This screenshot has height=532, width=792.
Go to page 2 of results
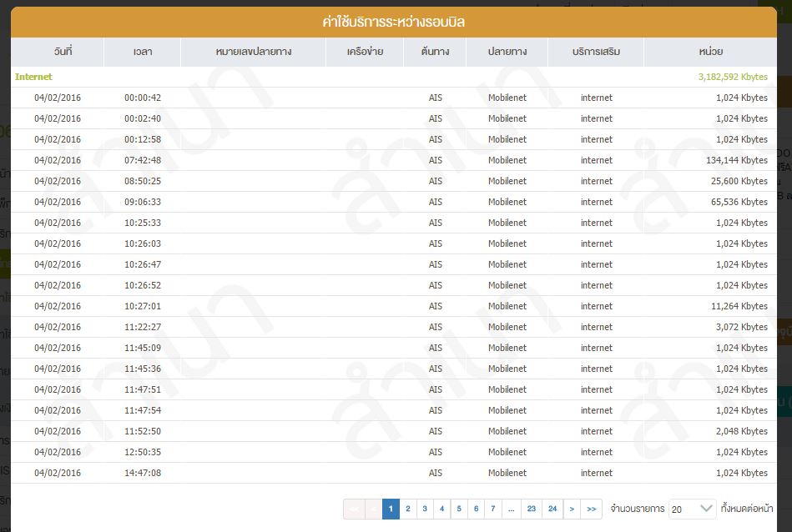coord(407,509)
